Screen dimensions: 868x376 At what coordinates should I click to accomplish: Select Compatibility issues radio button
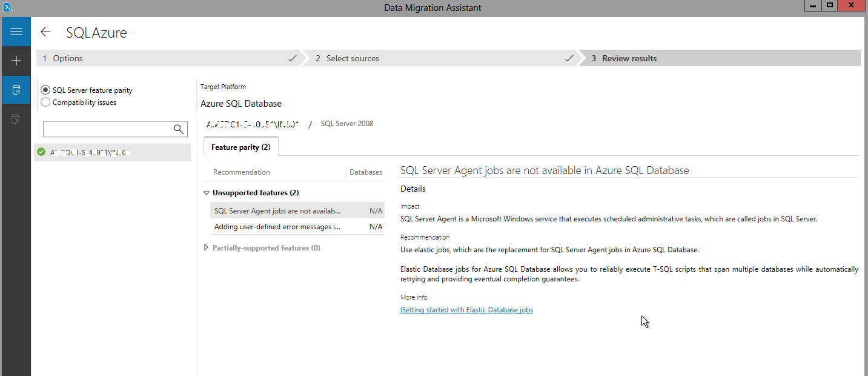(x=45, y=102)
